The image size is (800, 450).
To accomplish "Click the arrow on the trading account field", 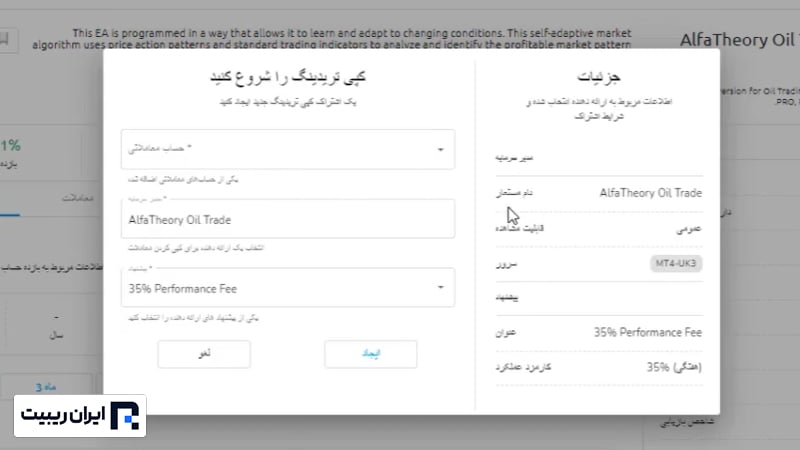I will coord(441,150).
